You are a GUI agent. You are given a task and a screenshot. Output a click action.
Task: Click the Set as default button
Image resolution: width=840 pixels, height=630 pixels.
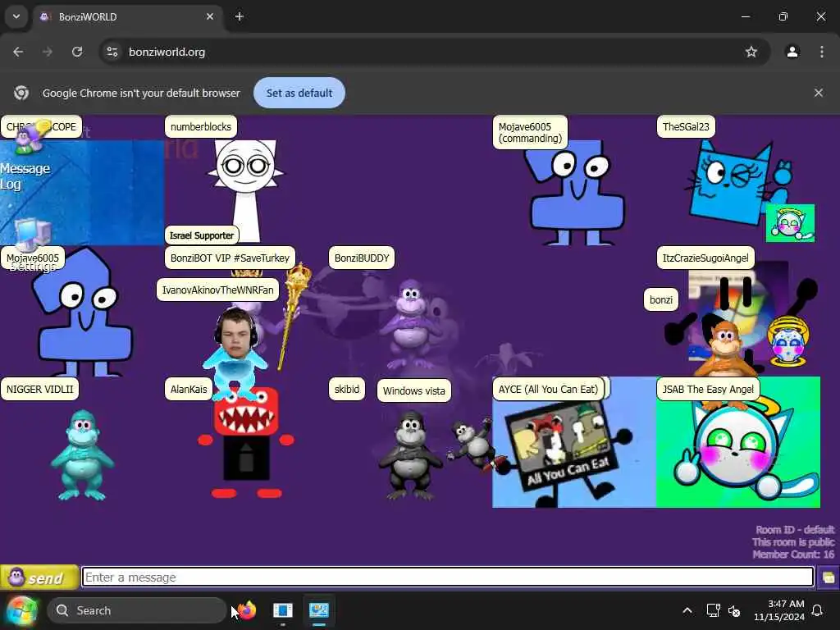coord(299,93)
